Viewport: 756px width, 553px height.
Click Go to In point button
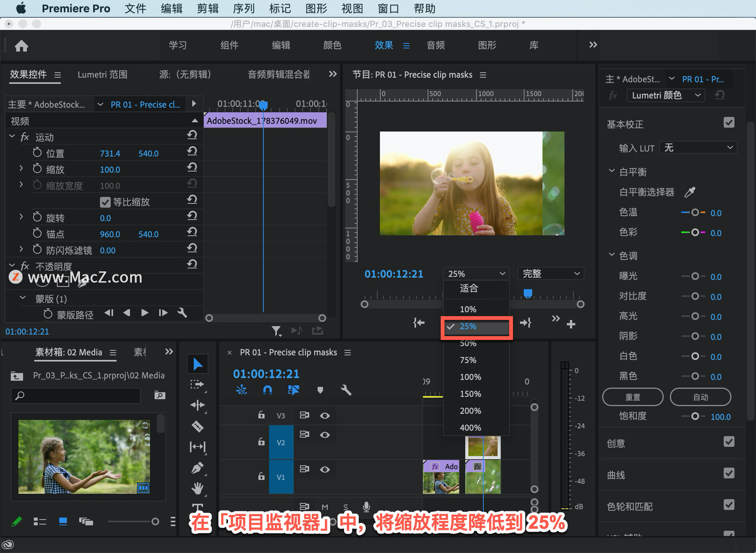click(419, 323)
